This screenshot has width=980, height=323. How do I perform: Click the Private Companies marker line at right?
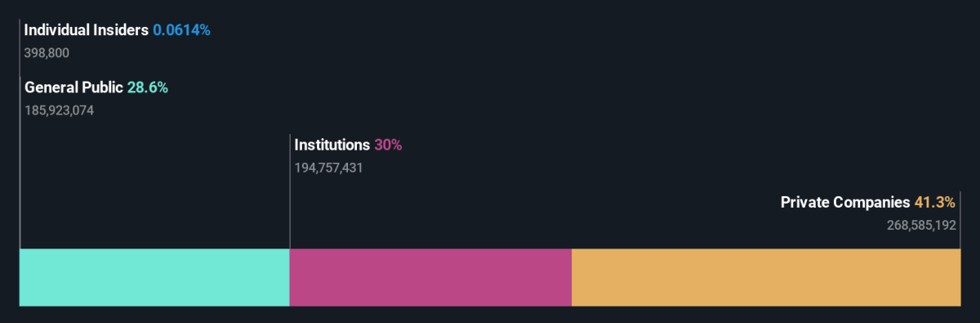click(960, 221)
